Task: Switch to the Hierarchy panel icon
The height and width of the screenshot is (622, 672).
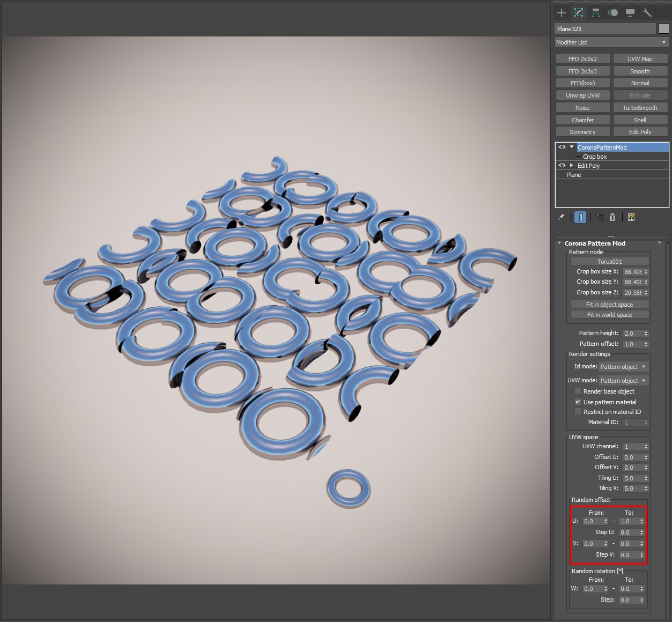Action: [596, 13]
